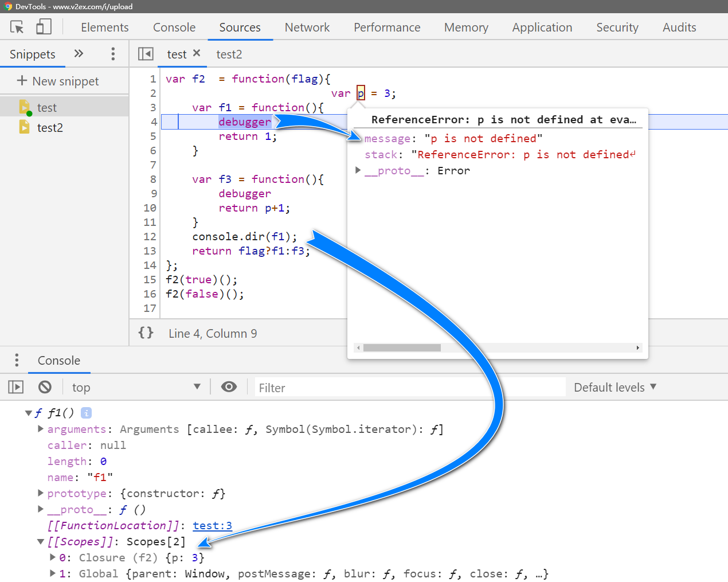Collapse the [[Scopes]] tree node
This screenshot has width=728, height=582.
pyautogui.click(x=41, y=542)
